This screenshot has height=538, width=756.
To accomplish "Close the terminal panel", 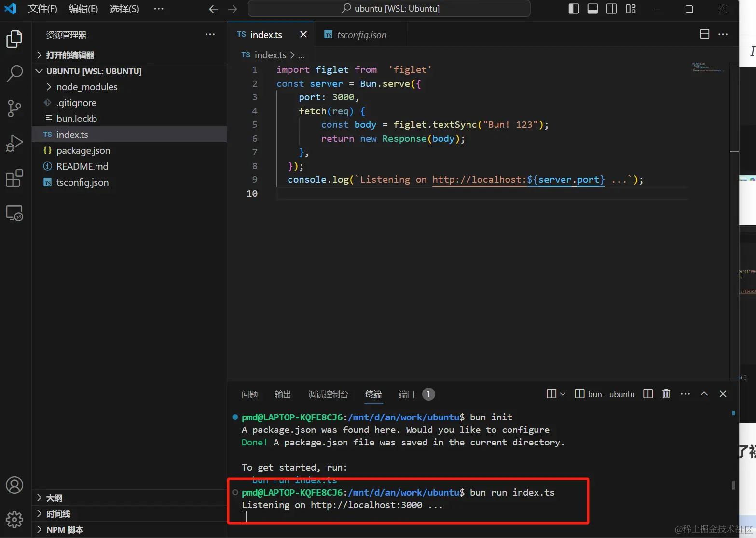I will coord(723,394).
